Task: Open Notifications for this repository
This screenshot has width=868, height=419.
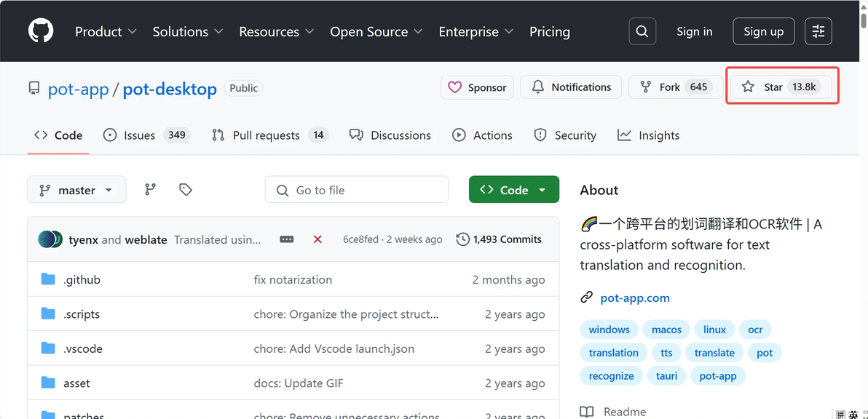Action: click(572, 87)
